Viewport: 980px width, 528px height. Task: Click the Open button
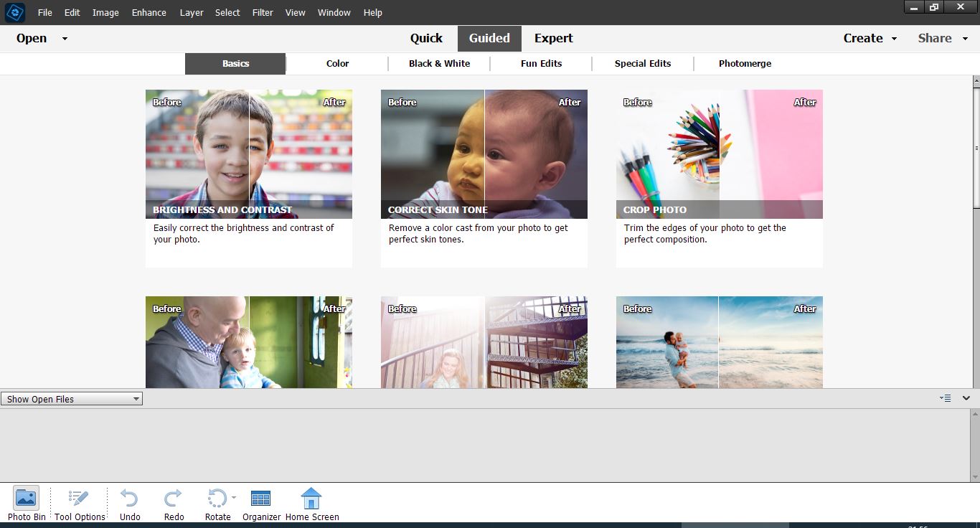[32, 39]
